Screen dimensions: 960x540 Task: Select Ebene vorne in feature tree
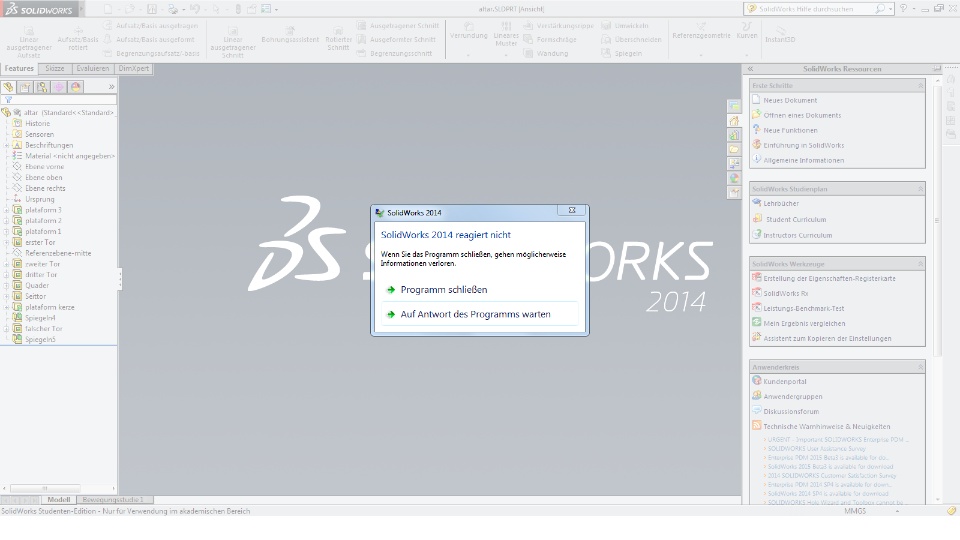(39, 167)
